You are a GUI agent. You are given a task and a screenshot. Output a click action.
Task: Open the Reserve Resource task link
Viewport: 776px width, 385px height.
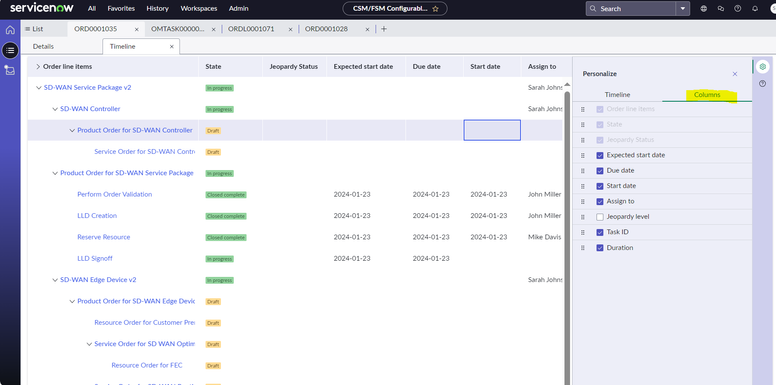click(x=103, y=237)
